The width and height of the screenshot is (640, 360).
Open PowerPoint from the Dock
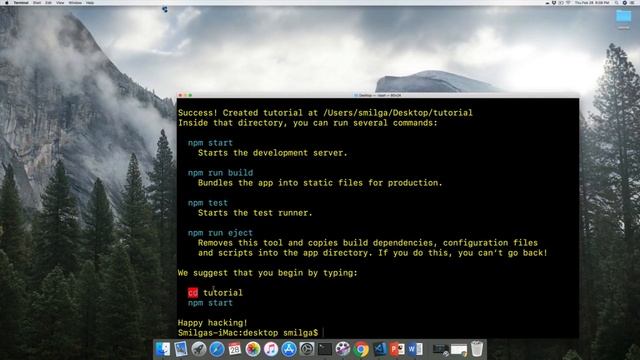click(397, 349)
